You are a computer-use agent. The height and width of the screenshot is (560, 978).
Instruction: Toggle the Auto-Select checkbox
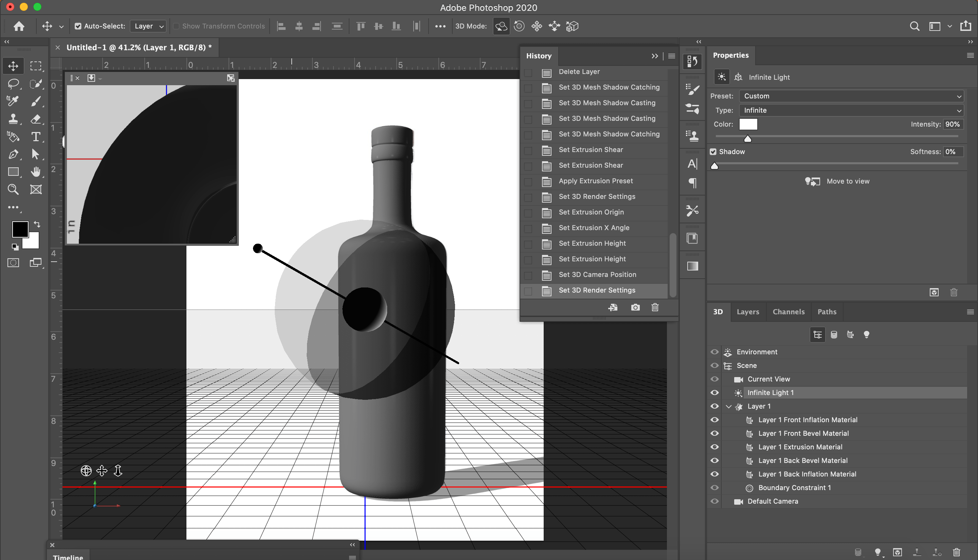(78, 26)
